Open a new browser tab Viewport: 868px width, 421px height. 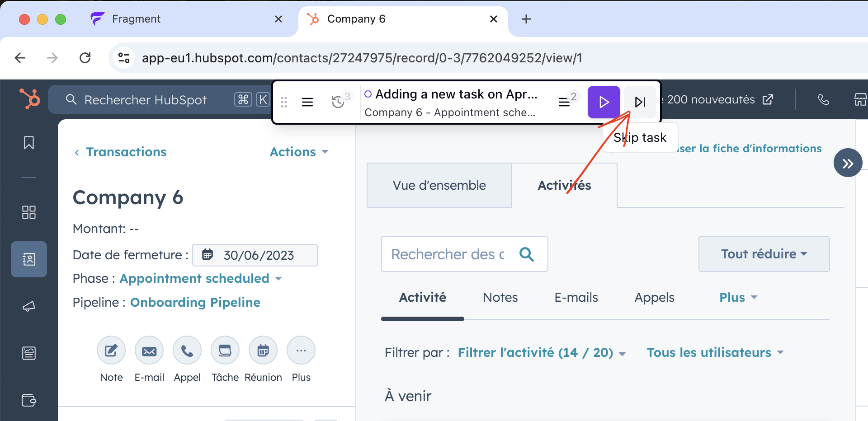click(x=526, y=19)
